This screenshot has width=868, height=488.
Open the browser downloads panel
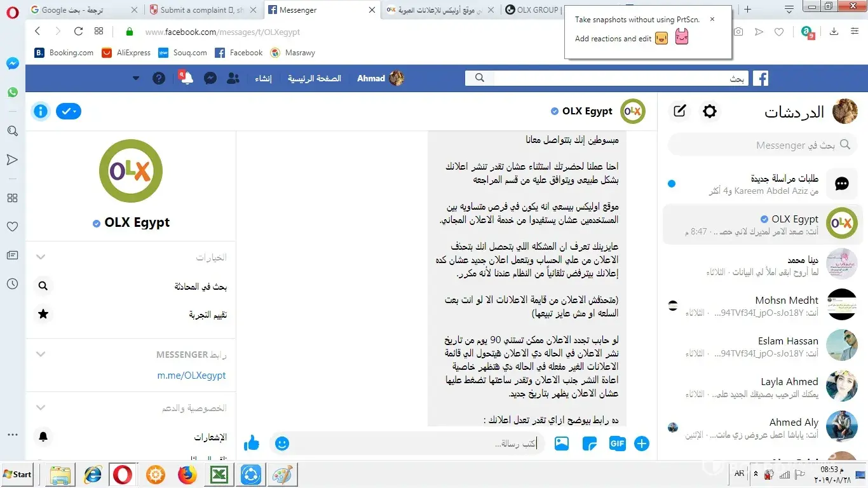pos(834,32)
